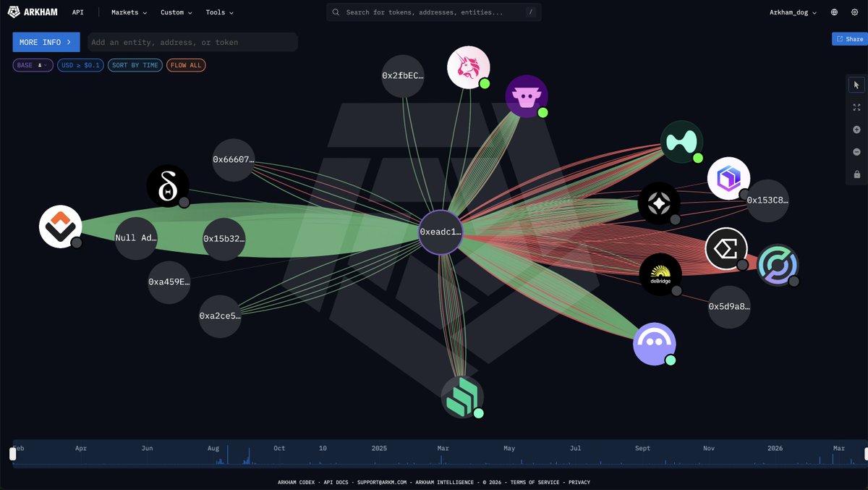Click the slash shortcut key badge in search
Screen dimensions: 868x490
tap(530, 12)
